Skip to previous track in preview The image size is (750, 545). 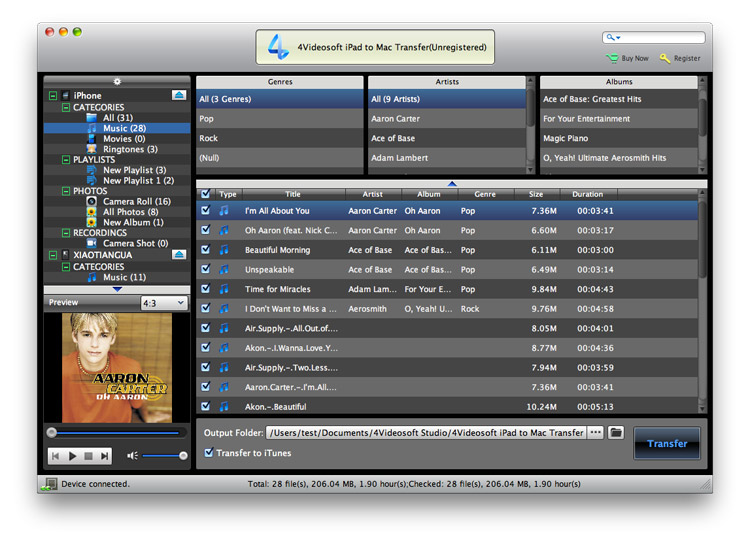pyautogui.click(x=56, y=456)
